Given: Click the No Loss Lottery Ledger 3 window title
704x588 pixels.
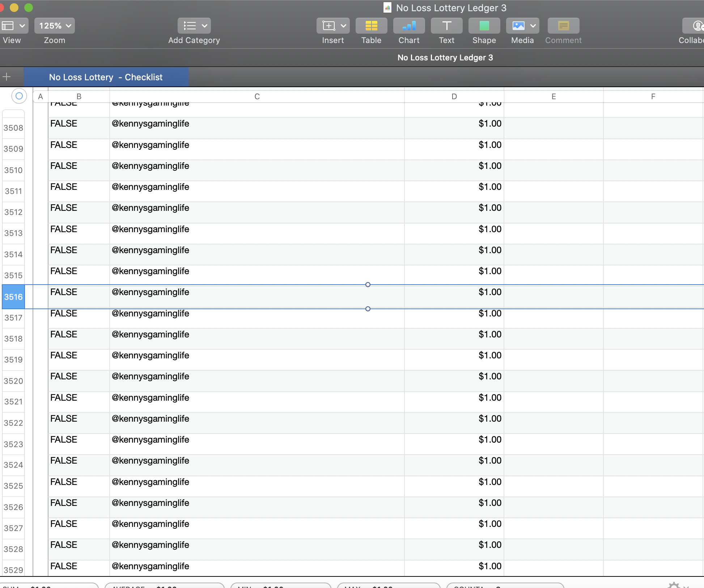Looking at the screenshot, I should (451, 8).
